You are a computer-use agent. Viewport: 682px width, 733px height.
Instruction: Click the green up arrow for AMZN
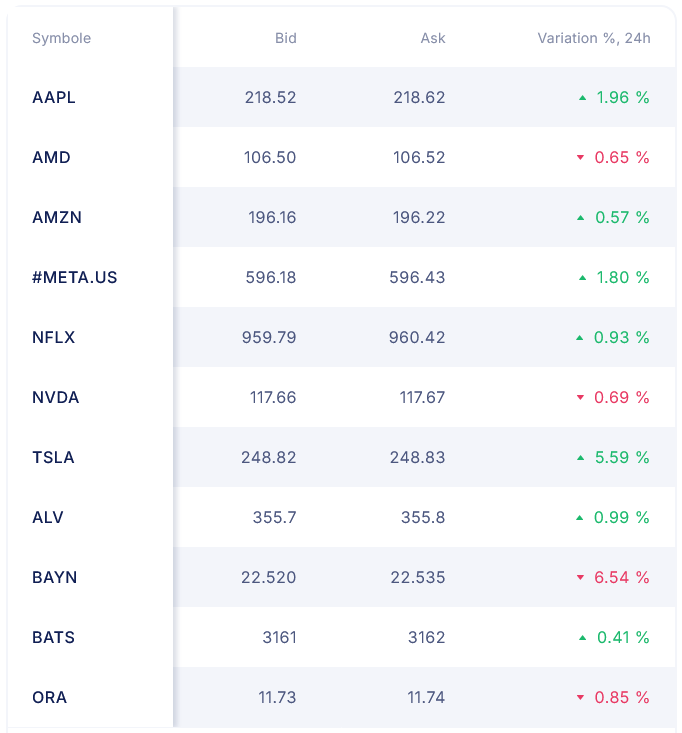[x=580, y=218]
